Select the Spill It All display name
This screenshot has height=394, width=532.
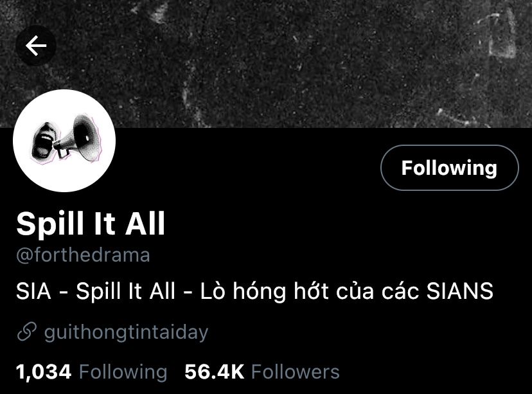pyautogui.click(x=91, y=223)
